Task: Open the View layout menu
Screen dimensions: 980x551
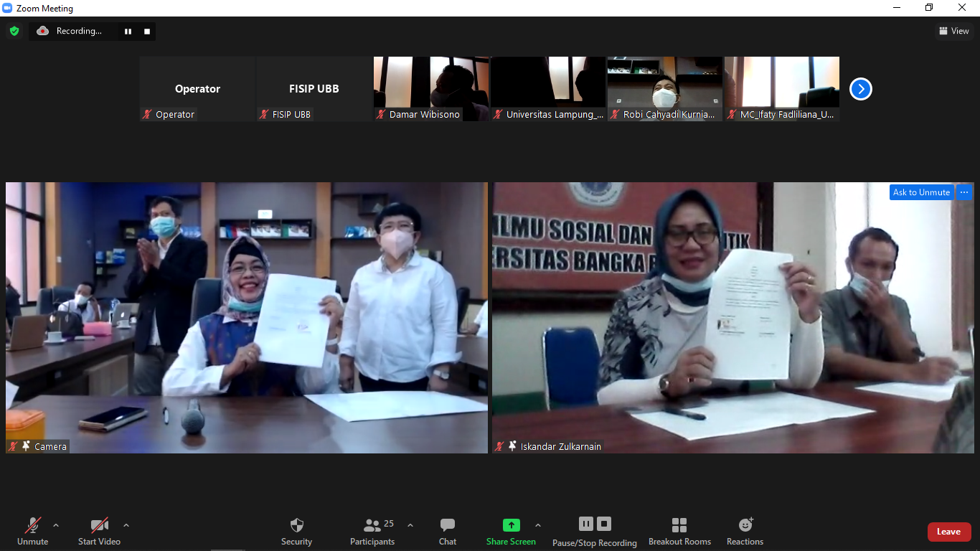Action: click(x=953, y=31)
